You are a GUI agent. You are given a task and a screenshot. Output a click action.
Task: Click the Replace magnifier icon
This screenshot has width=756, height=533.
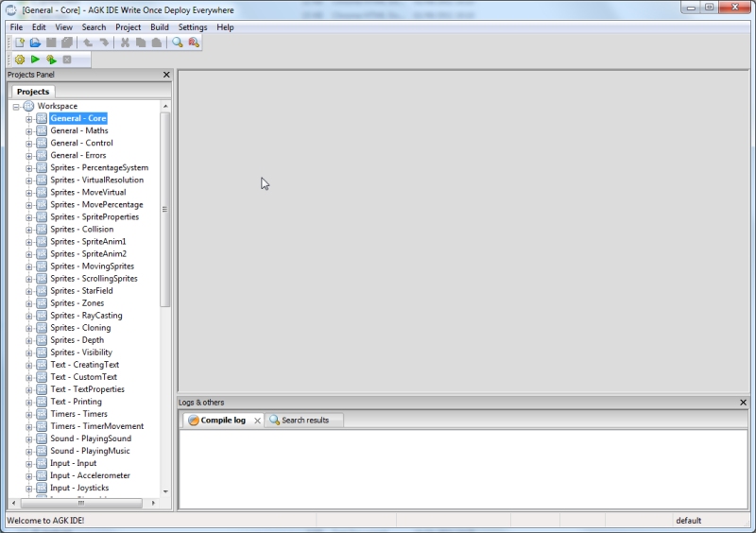[x=194, y=43]
